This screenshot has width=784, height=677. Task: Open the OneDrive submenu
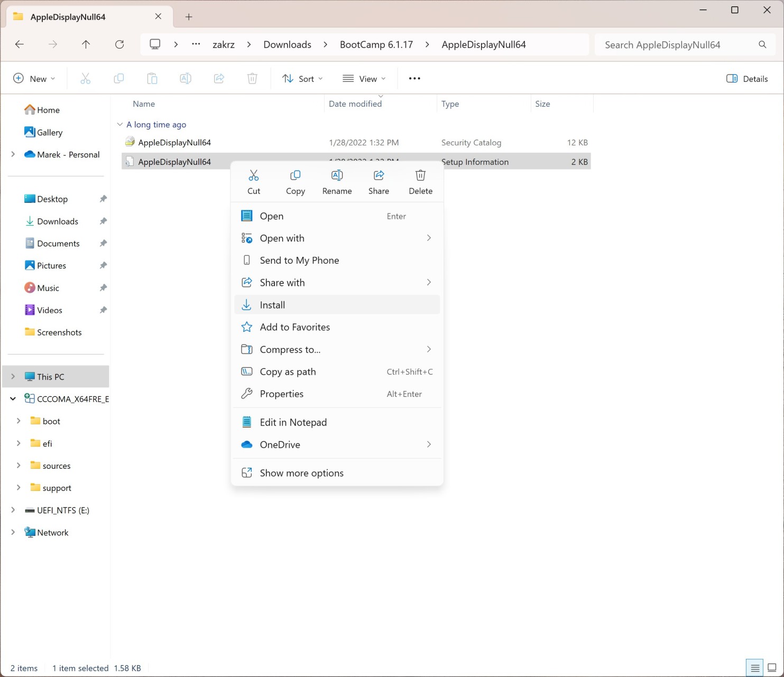(x=337, y=444)
